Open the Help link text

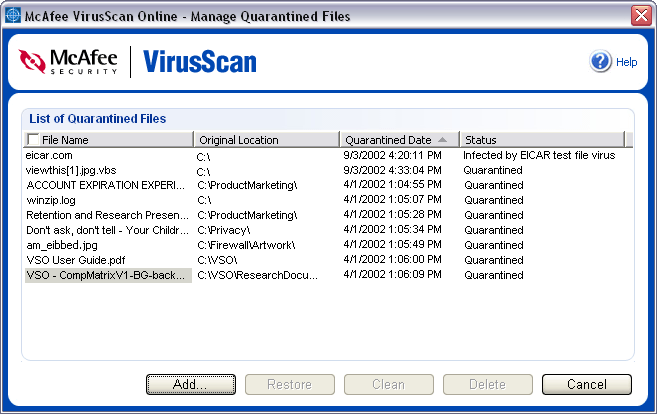626,62
